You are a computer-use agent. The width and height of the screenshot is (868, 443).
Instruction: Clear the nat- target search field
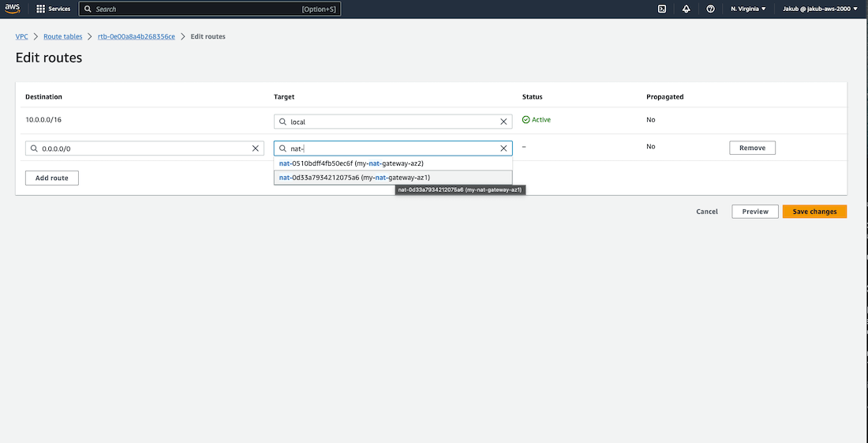[x=503, y=148]
